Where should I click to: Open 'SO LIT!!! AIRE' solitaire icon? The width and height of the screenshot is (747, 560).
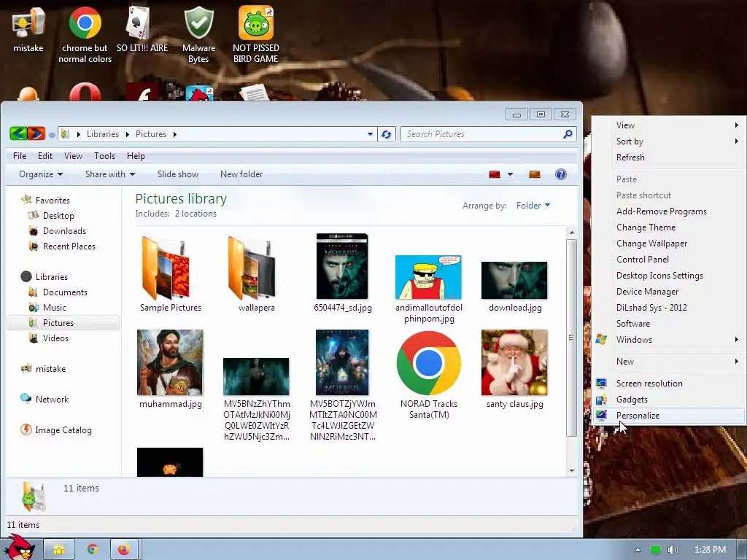(142, 29)
